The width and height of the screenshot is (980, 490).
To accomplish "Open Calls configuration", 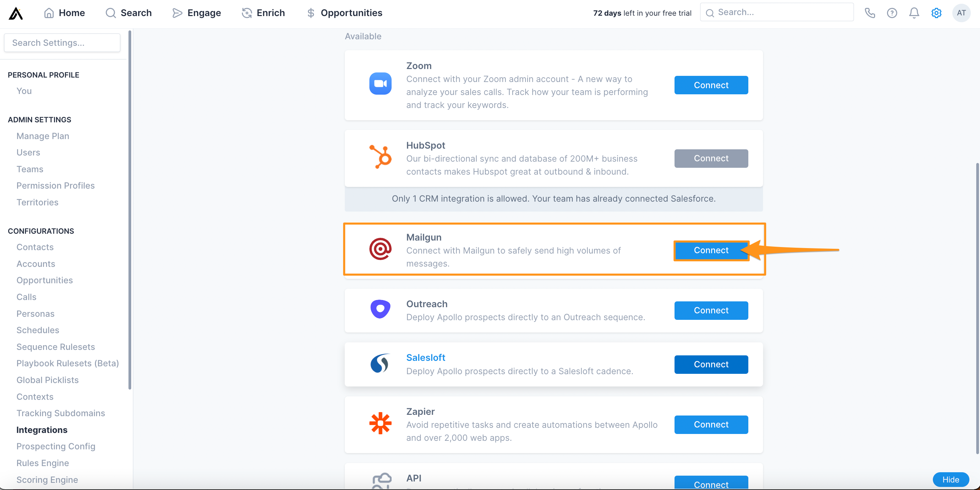I will 26,297.
